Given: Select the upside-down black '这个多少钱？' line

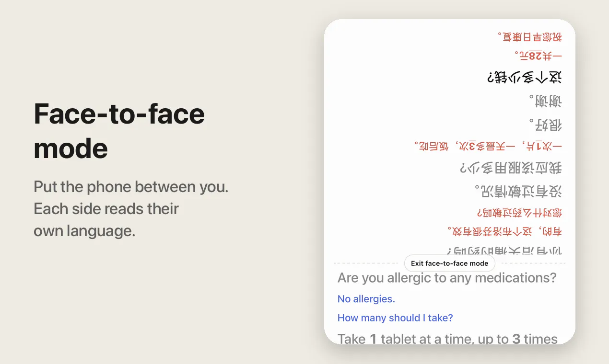Looking at the screenshot, I should point(525,77).
